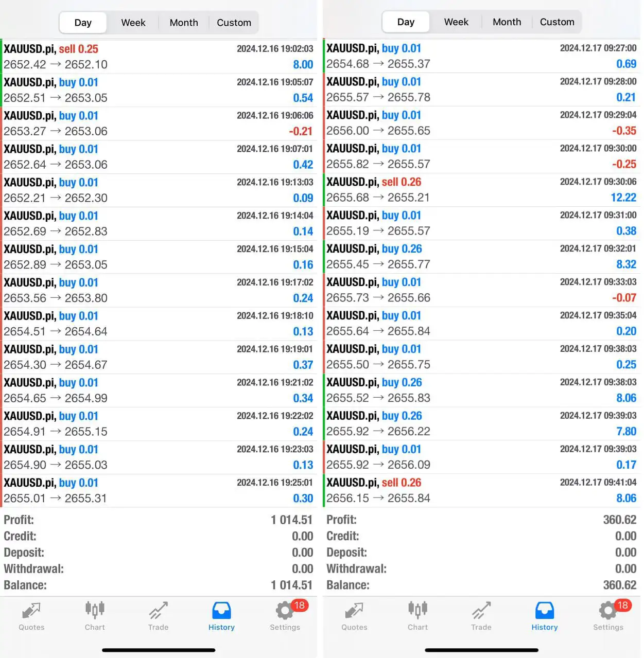Select buy trade closed at 19:06:06
The height and width of the screenshot is (658, 644).
(x=159, y=123)
